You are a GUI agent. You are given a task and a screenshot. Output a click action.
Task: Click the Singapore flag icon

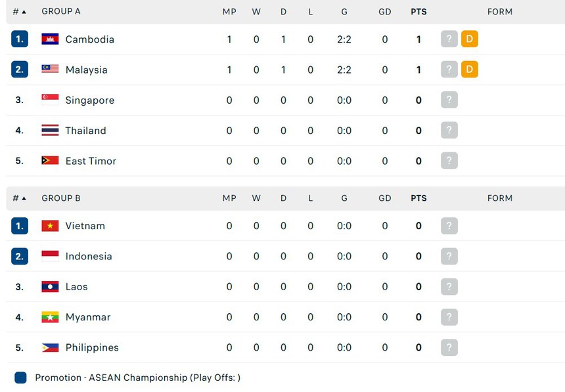coord(50,100)
